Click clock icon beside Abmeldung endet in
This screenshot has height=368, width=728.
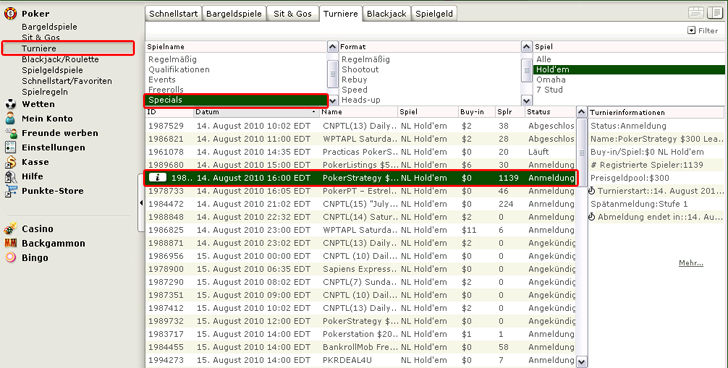tap(592, 217)
